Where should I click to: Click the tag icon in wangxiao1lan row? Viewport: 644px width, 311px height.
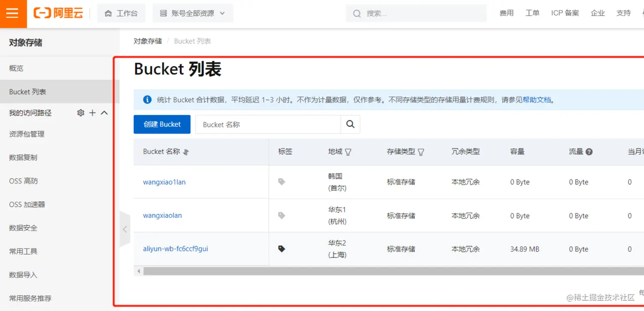click(282, 182)
